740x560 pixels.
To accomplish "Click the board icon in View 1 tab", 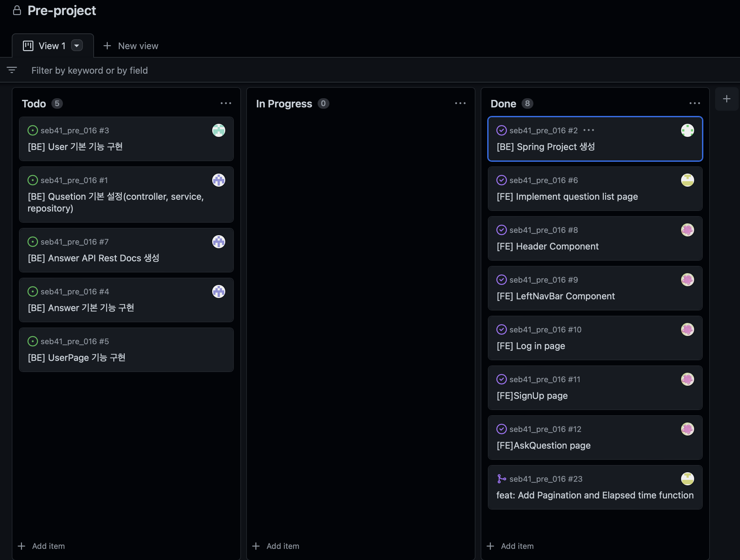I will coord(28,46).
